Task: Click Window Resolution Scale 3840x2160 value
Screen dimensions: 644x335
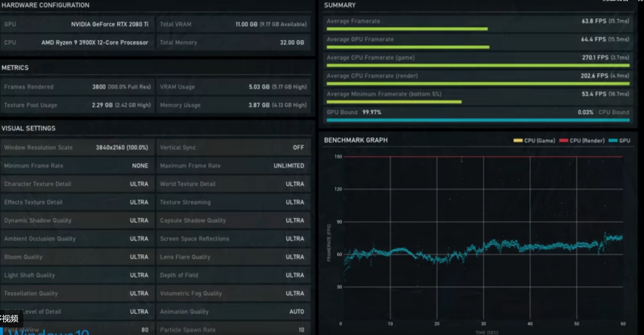Action: pyautogui.click(x=122, y=147)
